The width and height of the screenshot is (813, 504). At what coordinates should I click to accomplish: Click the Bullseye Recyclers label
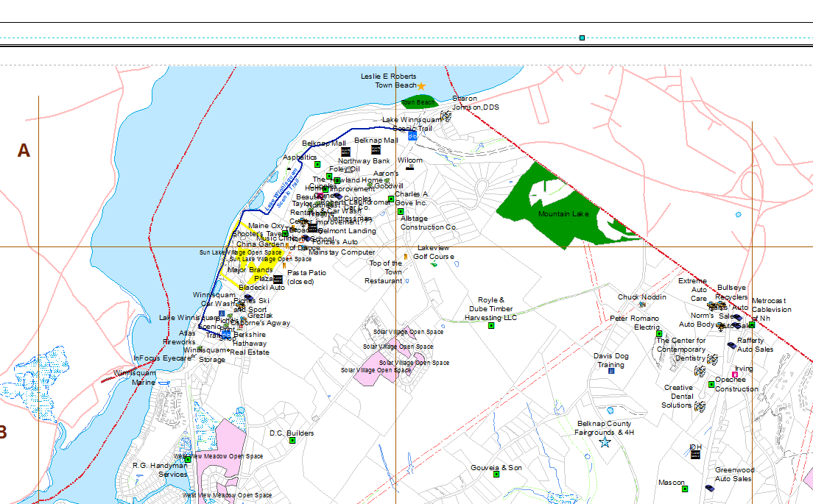point(732,292)
